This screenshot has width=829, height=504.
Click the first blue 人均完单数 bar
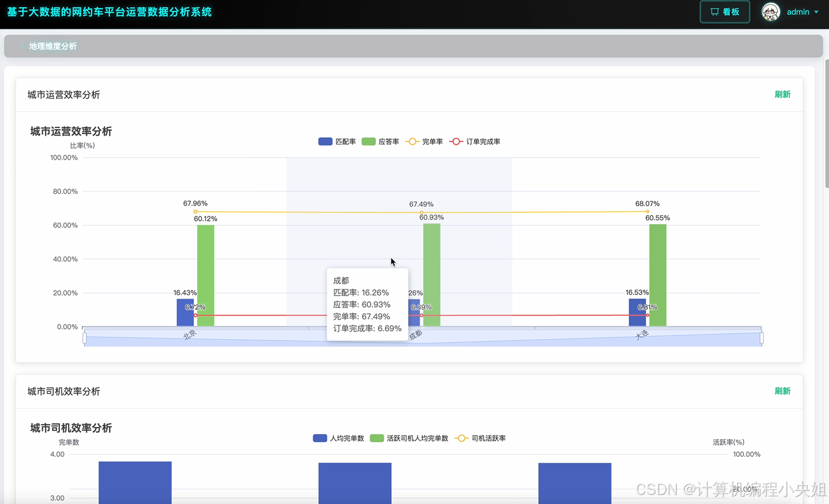coord(135,482)
